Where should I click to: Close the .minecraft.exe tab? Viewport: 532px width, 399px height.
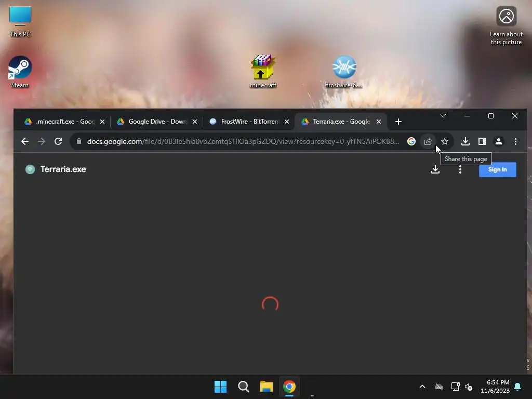102,122
